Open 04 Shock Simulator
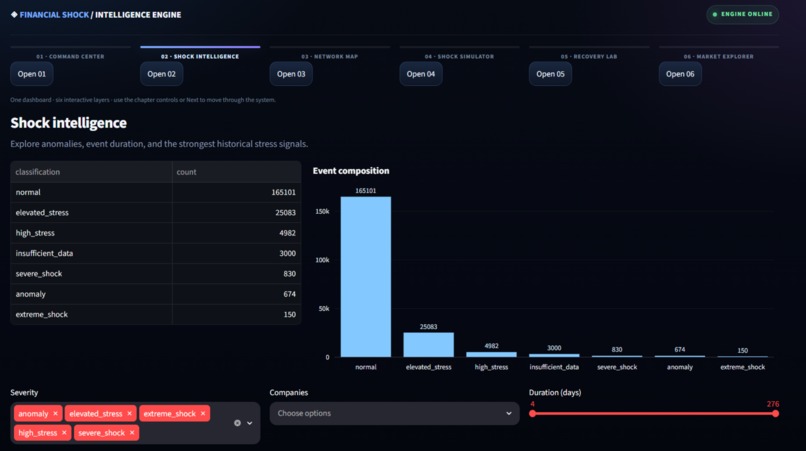The image size is (806, 451). (421, 74)
